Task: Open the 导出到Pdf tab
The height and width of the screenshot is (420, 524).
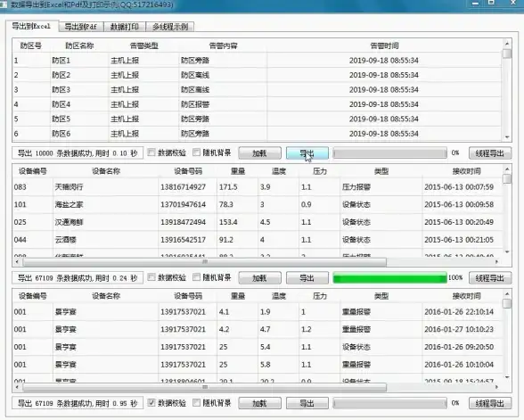Action: (81, 27)
